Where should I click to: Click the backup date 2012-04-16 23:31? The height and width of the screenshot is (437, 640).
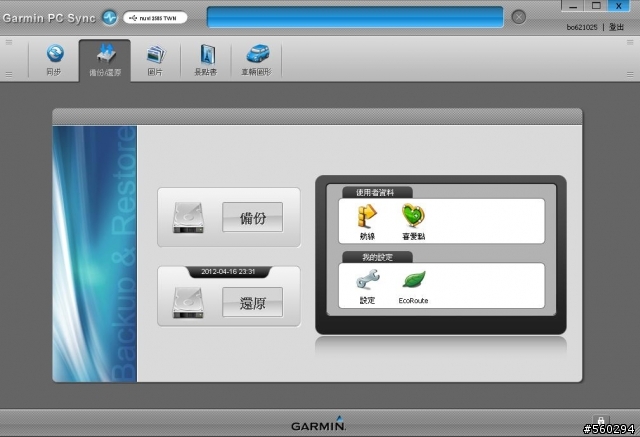228,272
